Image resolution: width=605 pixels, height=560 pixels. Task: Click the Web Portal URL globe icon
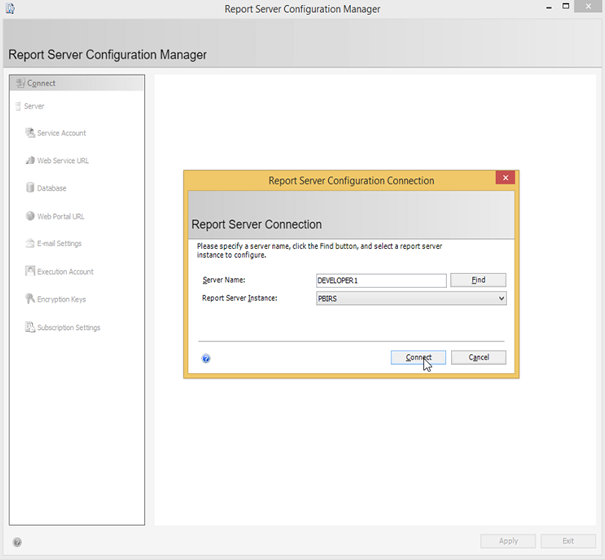[30, 216]
